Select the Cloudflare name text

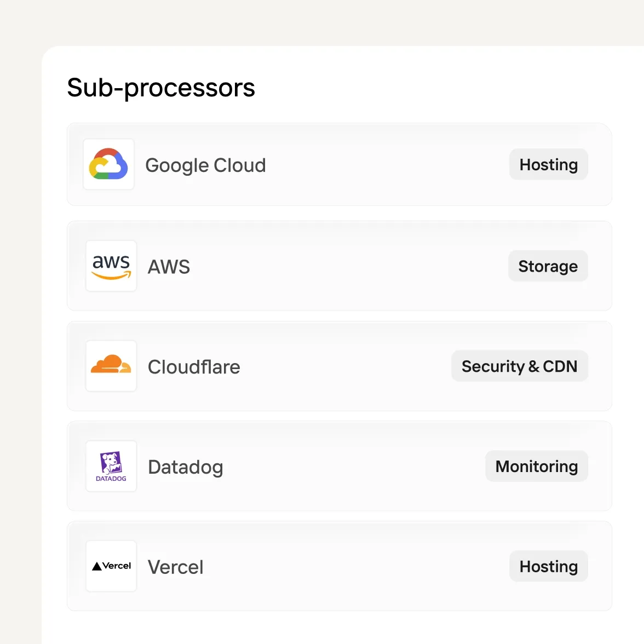click(194, 367)
